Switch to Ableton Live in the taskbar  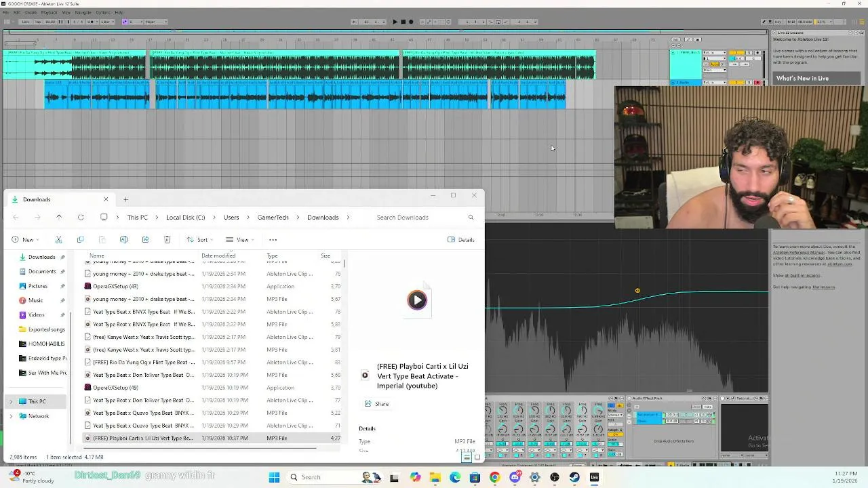(x=594, y=477)
